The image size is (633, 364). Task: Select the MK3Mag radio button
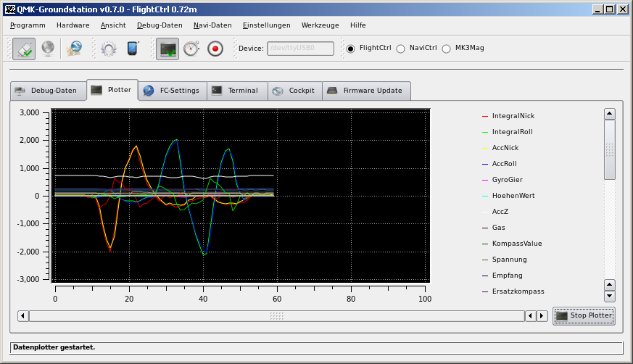point(446,49)
